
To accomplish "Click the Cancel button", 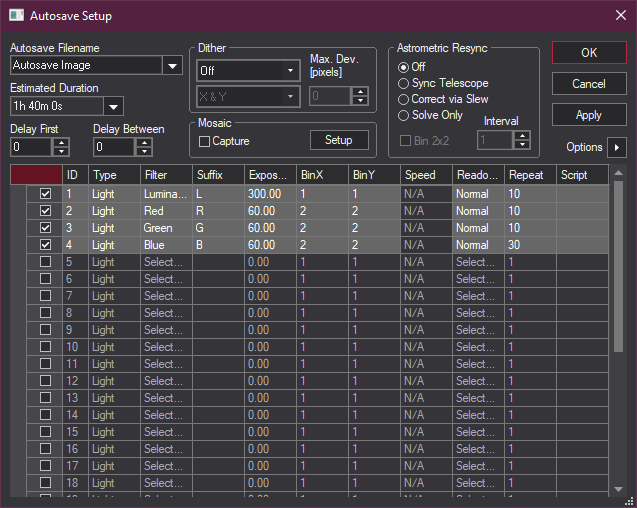I will [x=588, y=84].
